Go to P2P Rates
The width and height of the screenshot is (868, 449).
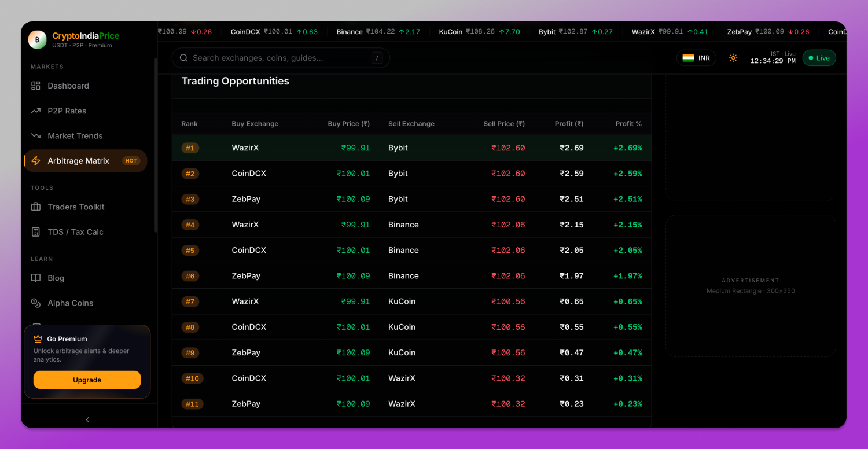86,111
